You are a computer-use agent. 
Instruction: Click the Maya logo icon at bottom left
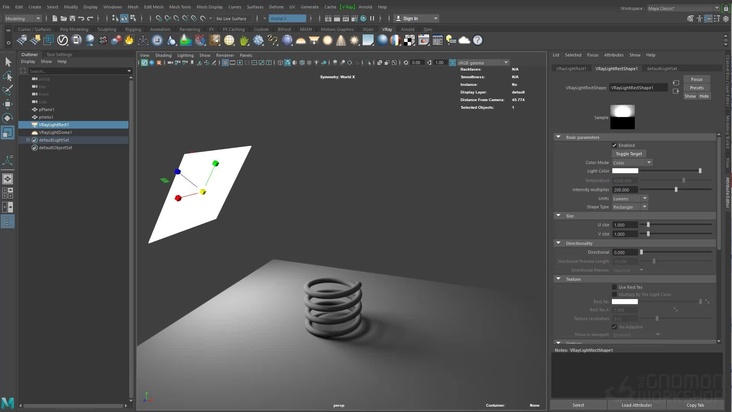[x=8, y=403]
